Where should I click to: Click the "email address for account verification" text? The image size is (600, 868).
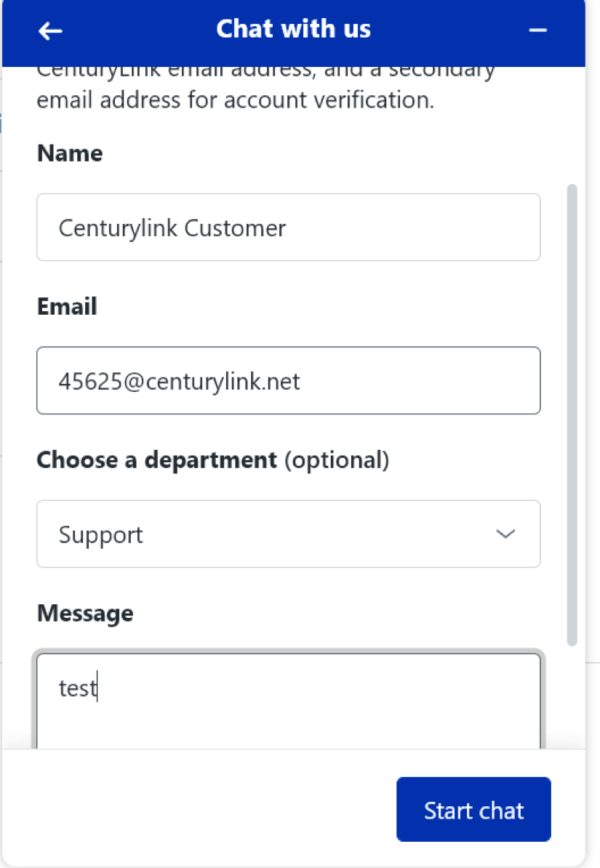(x=236, y=100)
